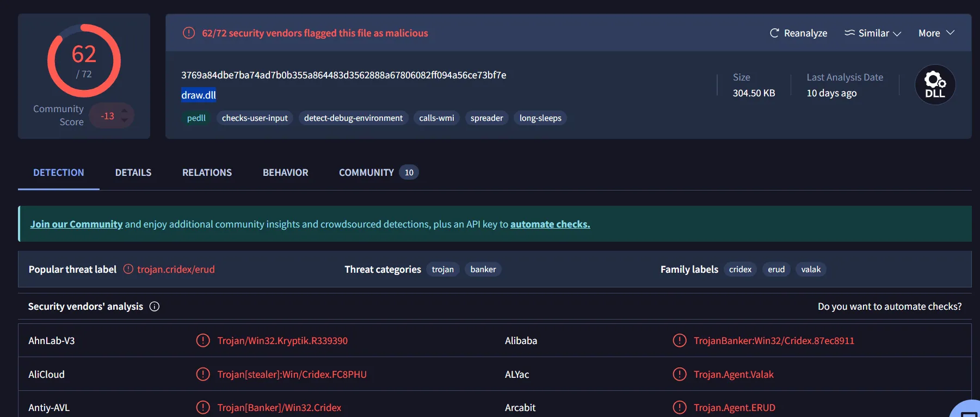Click the Join our Community link
Image resolution: width=980 pixels, height=417 pixels.
[76, 224]
